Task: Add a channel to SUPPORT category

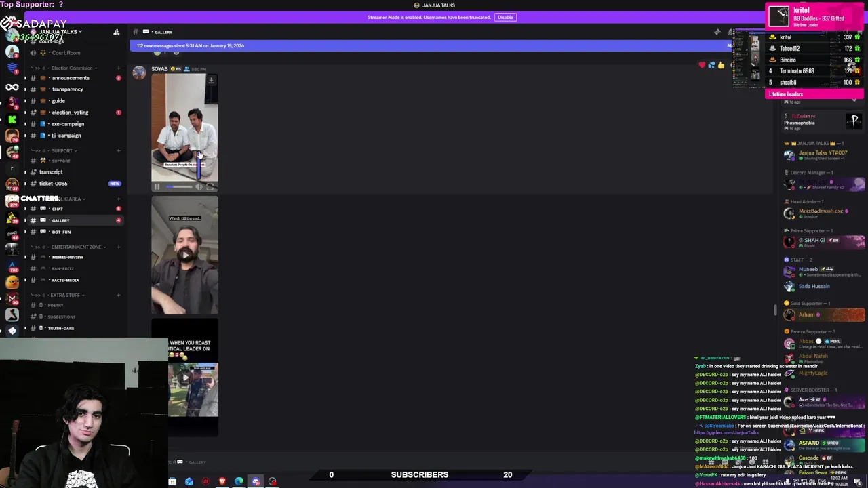Action: (x=119, y=150)
